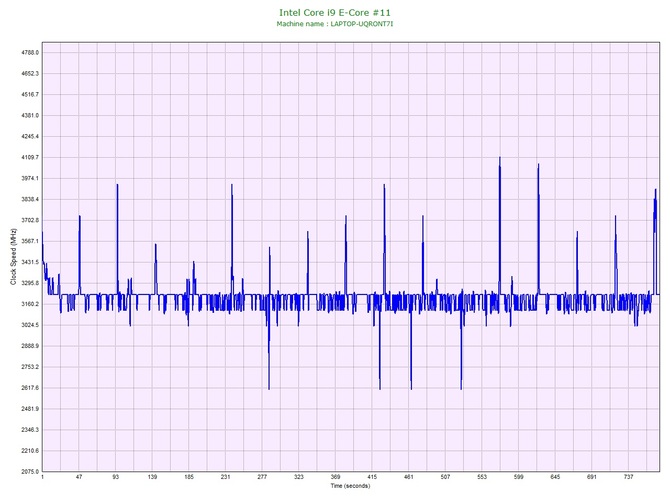The width and height of the screenshot is (670, 503).
Task: Click the 369 time-axis value
Action: (x=335, y=477)
